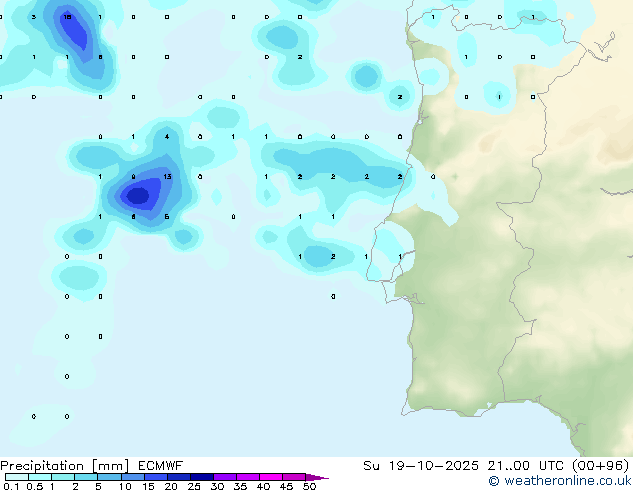Pick the 40–45 mm magenta legend box
This screenshot has height=490, width=634.
point(271,477)
